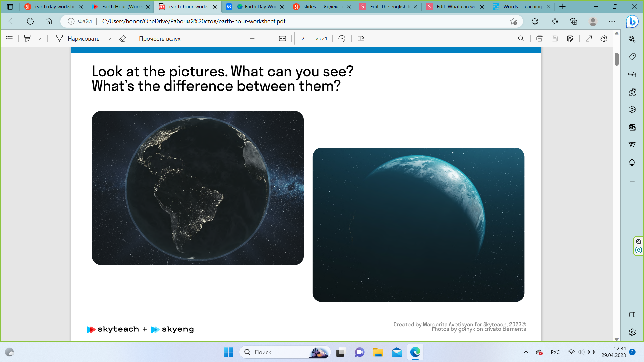
Task: Select the Eraser tool
Action: tap(122, 39)
